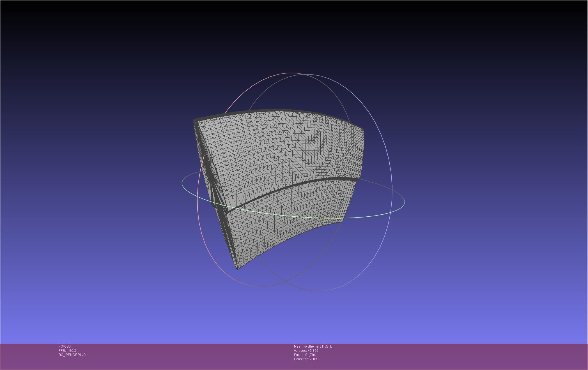Click the FOV: 60 readout

click(65, 346)
